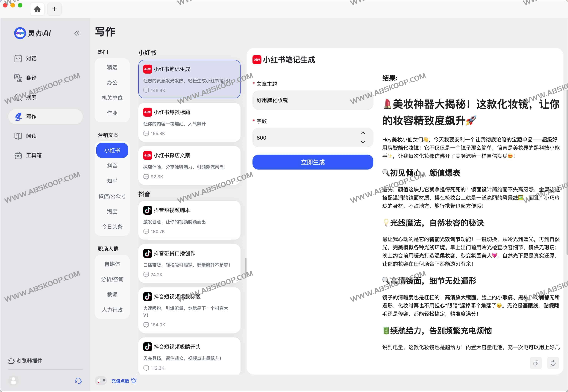Click the home icon in the tab bar
The image size is (568, 392).
[x=37, y=9]
